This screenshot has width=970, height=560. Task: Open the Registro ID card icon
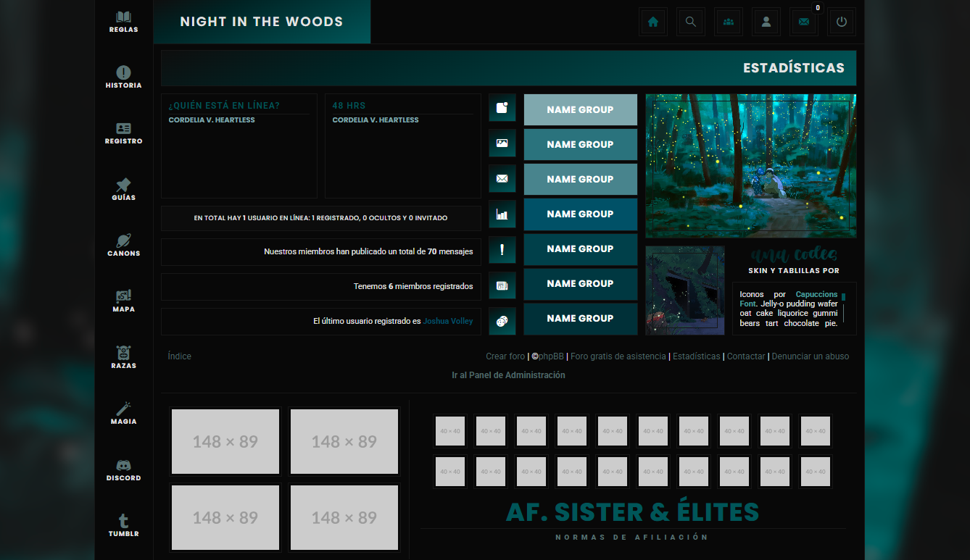click(123, 128)
